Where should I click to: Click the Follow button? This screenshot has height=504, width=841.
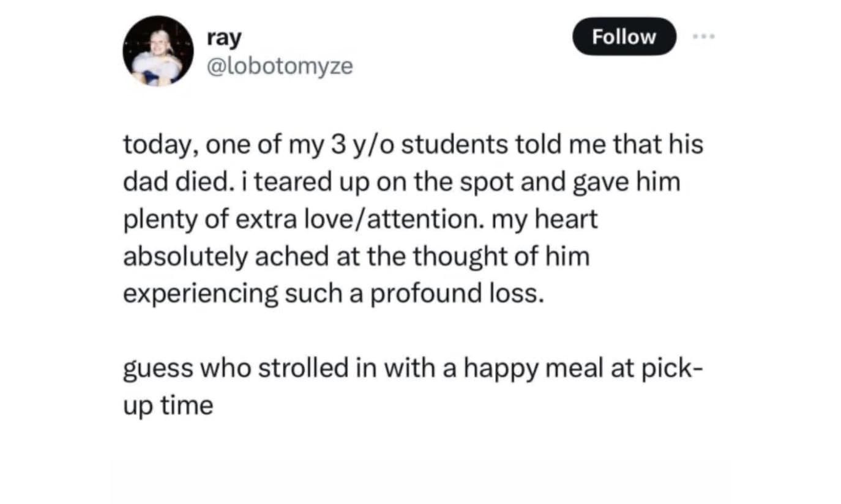pyautogui.click(x=623, y=37)
